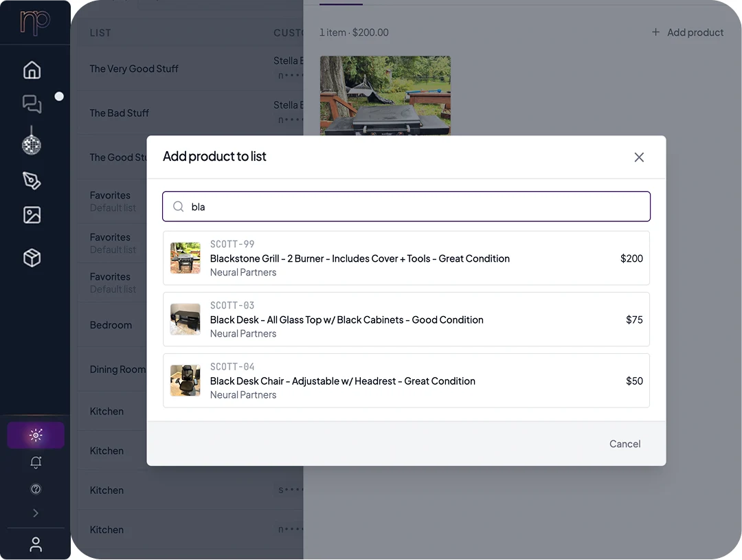
Task: Click the disco ball icon in sidebar
Action: (x=32, y=141)
